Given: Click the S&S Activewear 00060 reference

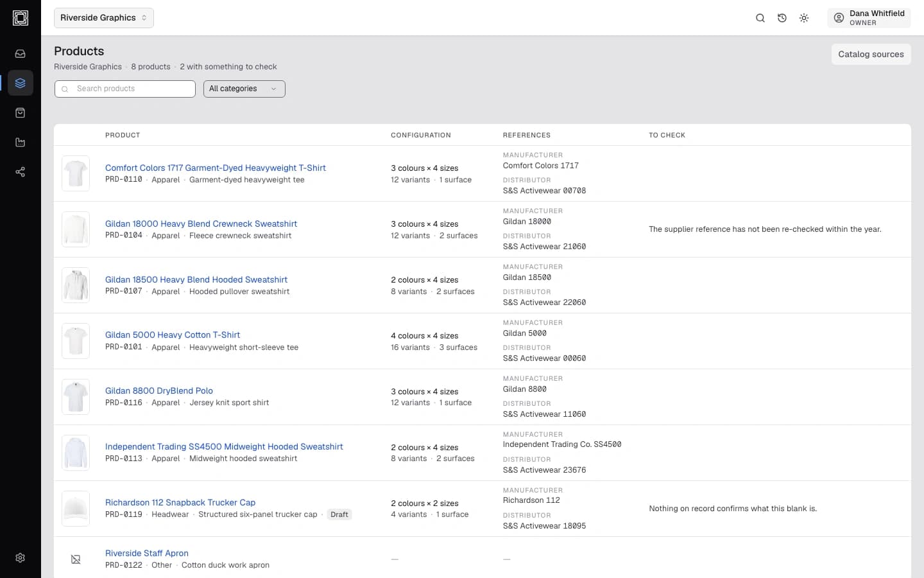Looking at the screenshot, I should pyautogui.click(x=544, y=358).
